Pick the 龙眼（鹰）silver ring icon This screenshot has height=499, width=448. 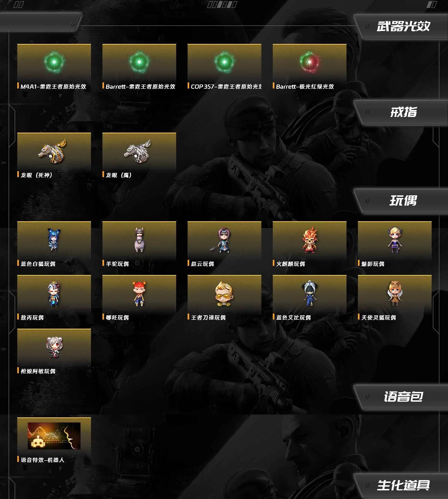tap(138, 151)
